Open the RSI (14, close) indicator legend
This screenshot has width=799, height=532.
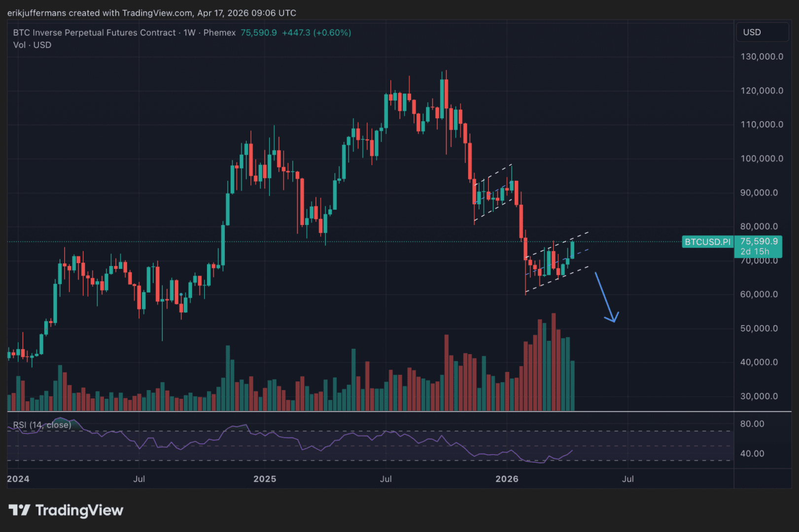[x=42, y=425]
